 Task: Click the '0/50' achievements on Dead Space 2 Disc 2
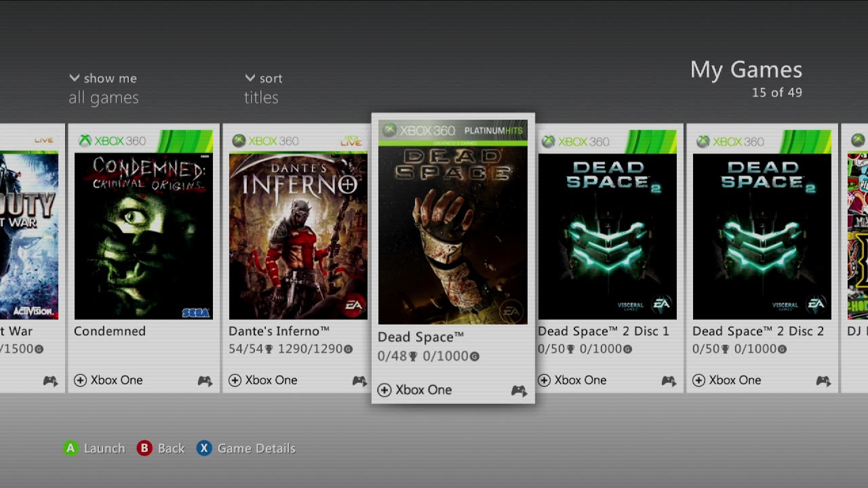pyautogui.click(x=707, y=349)
